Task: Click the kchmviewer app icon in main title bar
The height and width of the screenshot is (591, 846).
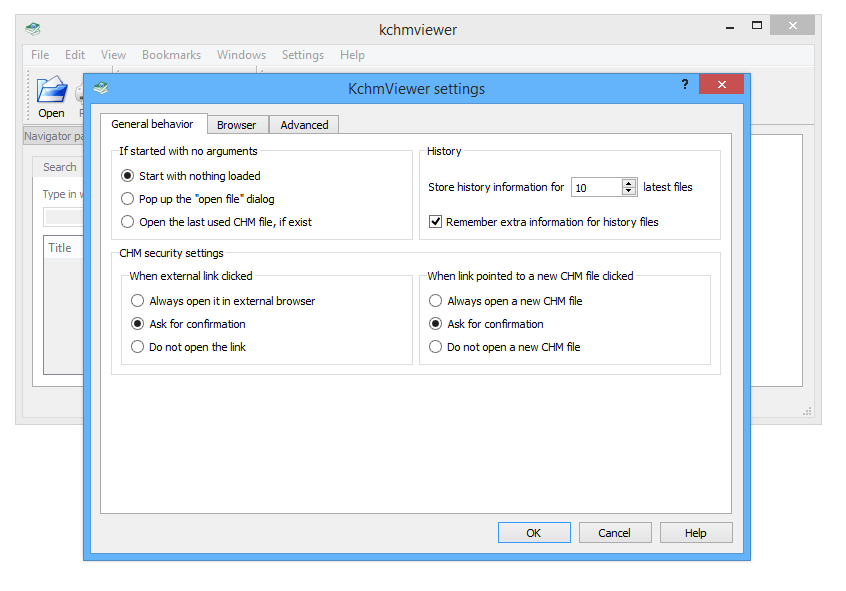Action: pos(33,29)
